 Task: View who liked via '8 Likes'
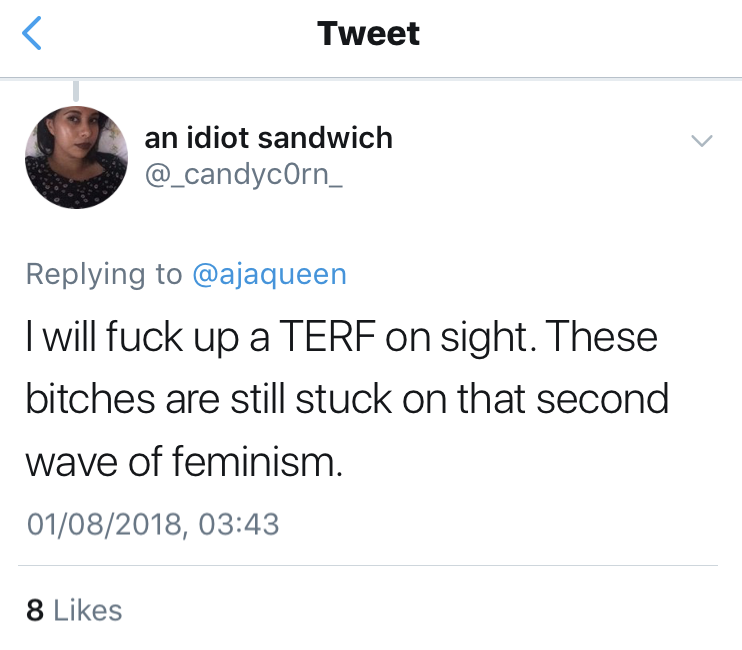click(74, 610)
